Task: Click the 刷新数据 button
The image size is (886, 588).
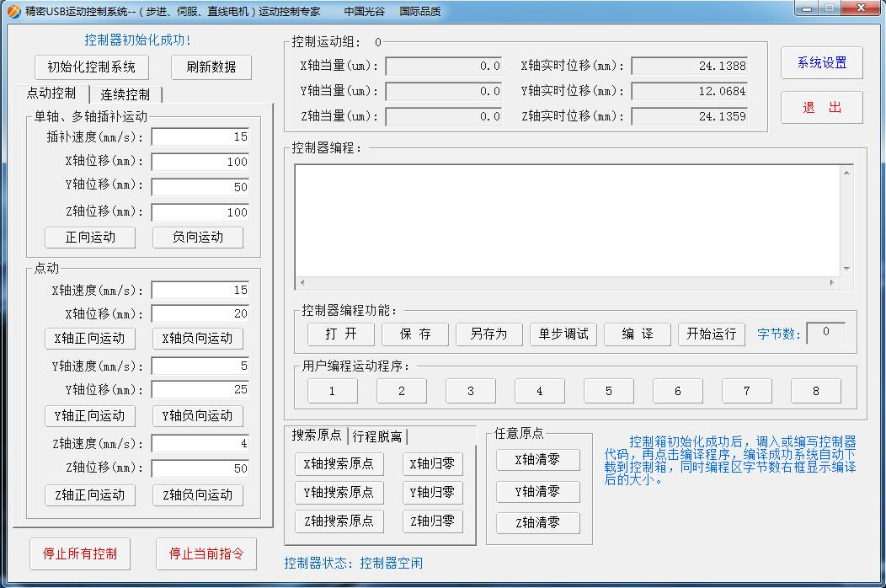Action: click(211, 67)
